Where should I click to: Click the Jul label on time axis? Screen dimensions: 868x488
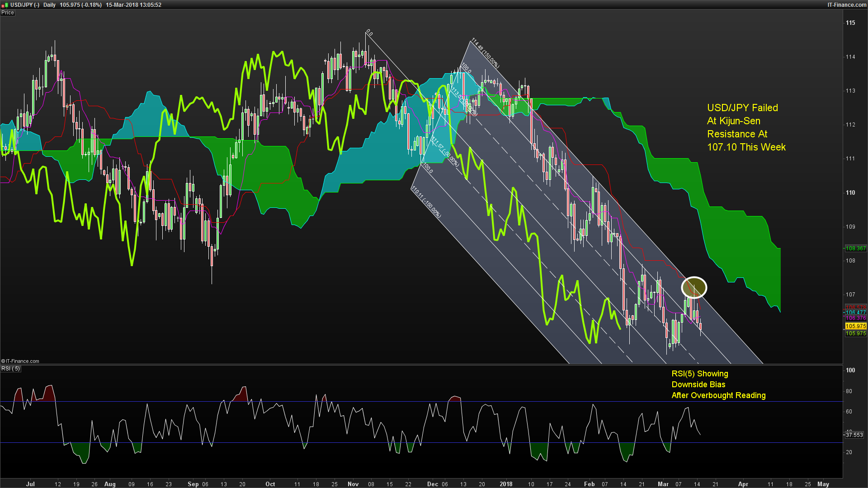point(30,484)
